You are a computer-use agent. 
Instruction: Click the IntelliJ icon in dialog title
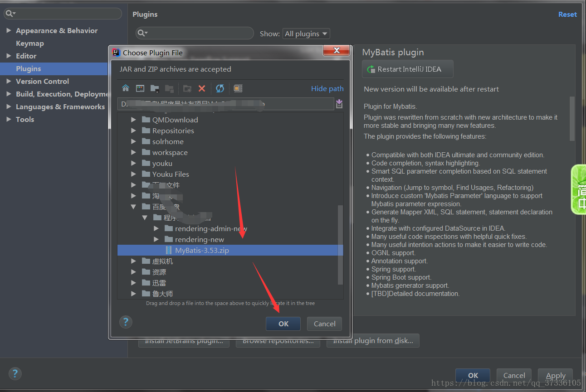[116, 53]
